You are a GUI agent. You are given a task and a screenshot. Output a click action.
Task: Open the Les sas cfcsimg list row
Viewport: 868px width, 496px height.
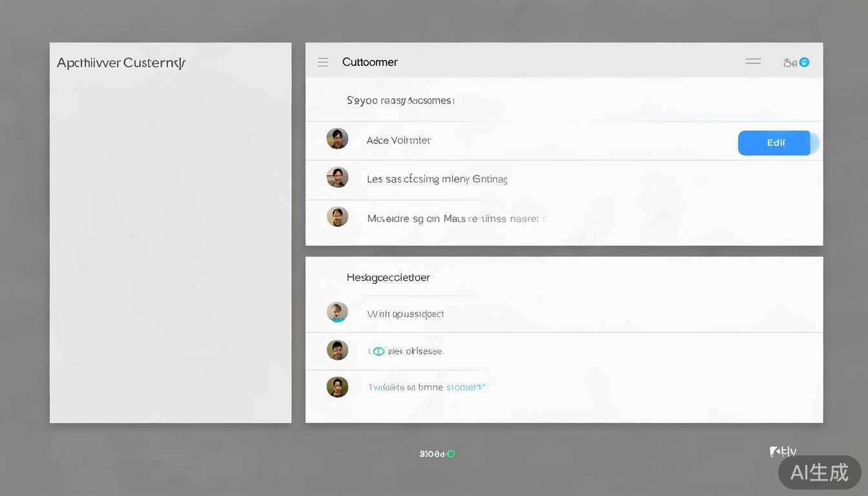[437, 180]
